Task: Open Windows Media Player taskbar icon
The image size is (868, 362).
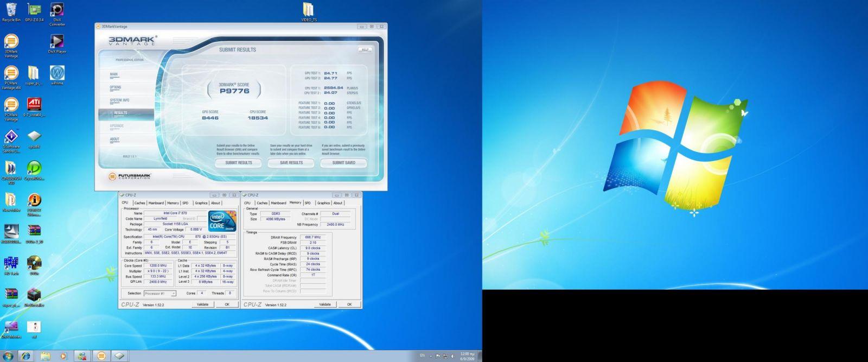Action: point(63,356)
